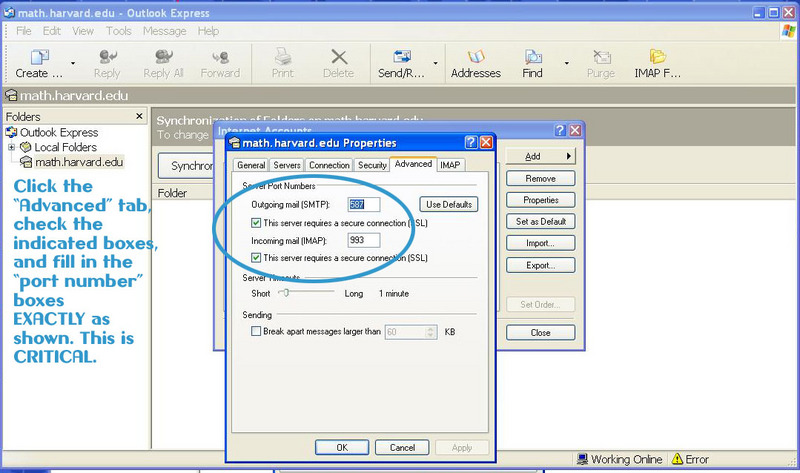Click the Create Mail toolbar icon
This screenshot has width=800, height=473.
pos(39,59)
